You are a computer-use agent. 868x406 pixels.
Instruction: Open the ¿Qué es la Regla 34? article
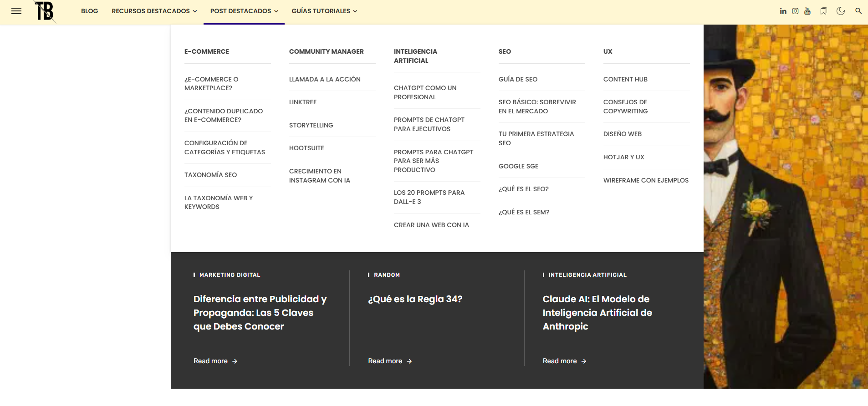[x=415, y=299]
